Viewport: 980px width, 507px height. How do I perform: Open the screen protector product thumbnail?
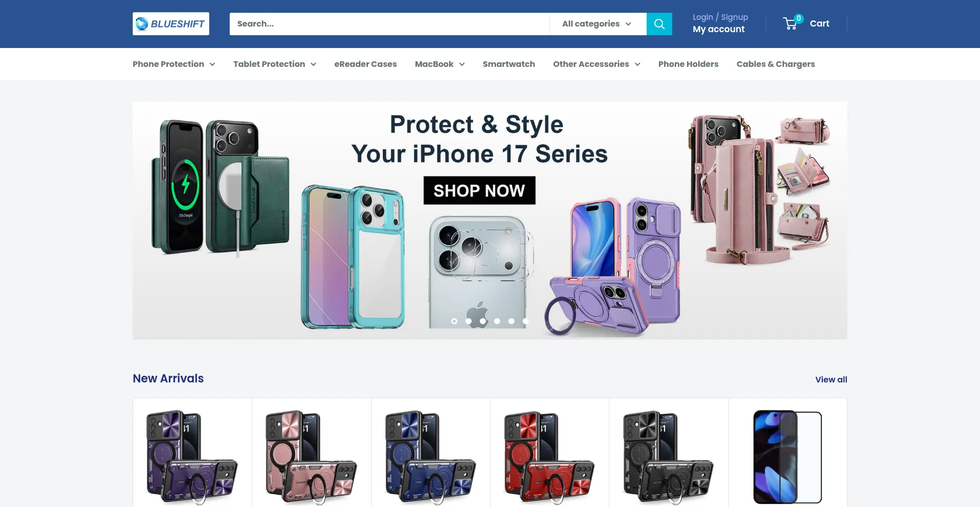click(788, 456)
